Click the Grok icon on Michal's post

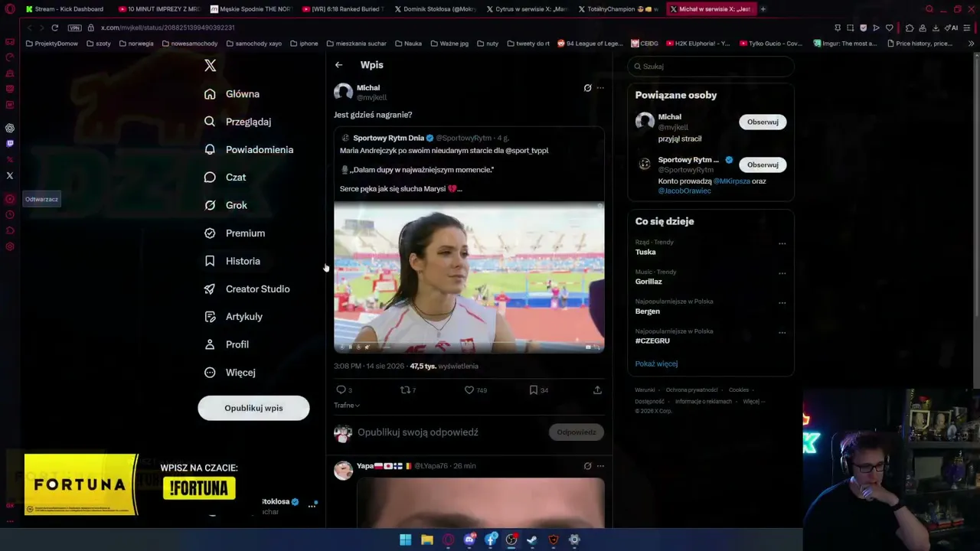coord(587,88)
